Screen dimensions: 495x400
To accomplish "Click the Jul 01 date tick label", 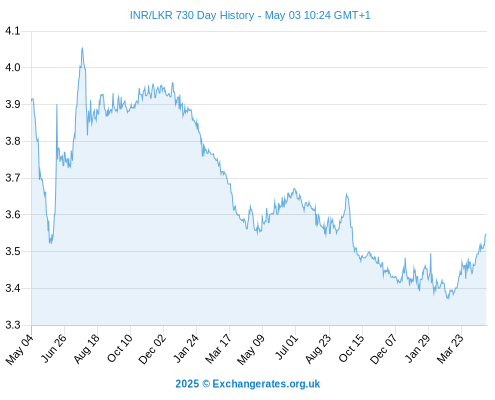I will click(286, 347).
